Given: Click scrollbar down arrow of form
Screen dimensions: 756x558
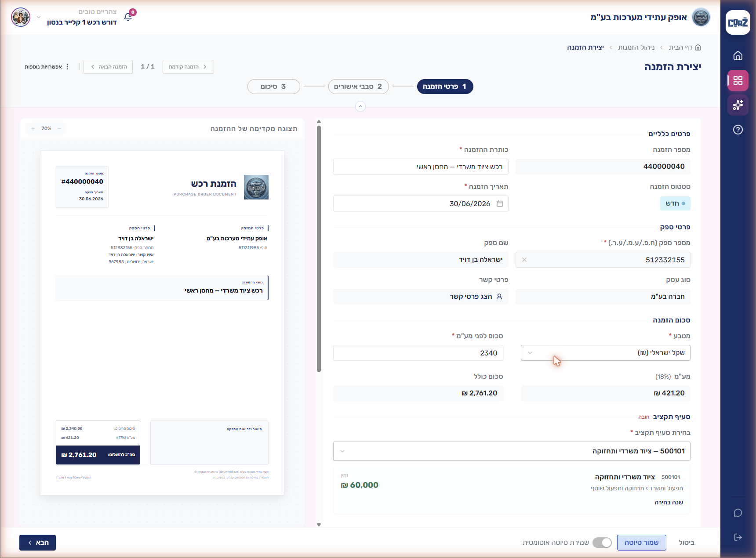Looking at the screenshot, I should click(x=319, y=525).
